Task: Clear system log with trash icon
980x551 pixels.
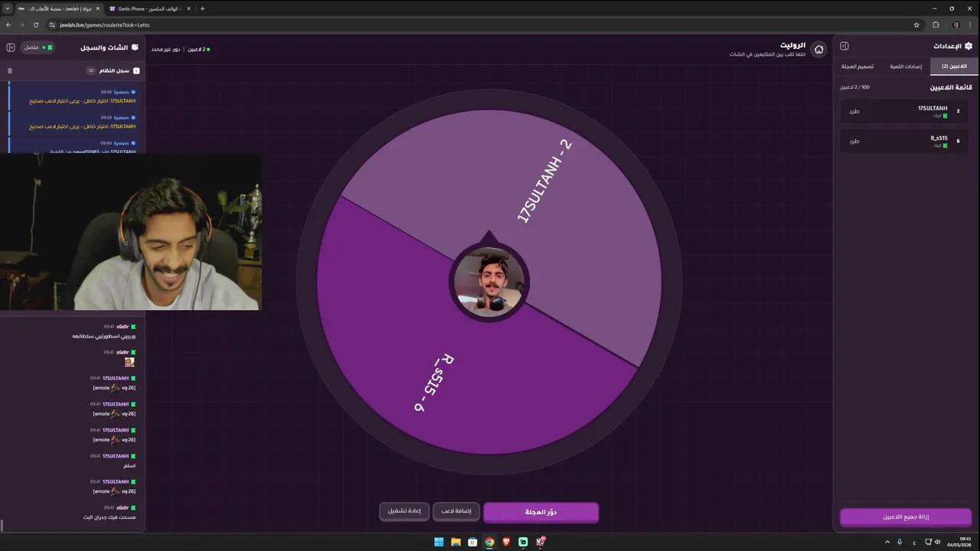Action: coord(10,70)
